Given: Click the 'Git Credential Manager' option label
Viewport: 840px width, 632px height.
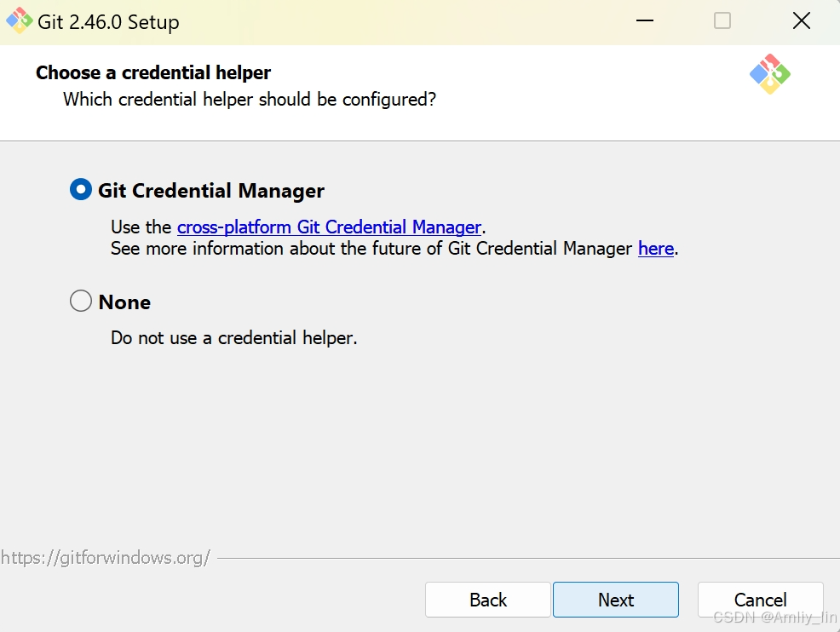Looking at the screenshot, I should point(211,191).
